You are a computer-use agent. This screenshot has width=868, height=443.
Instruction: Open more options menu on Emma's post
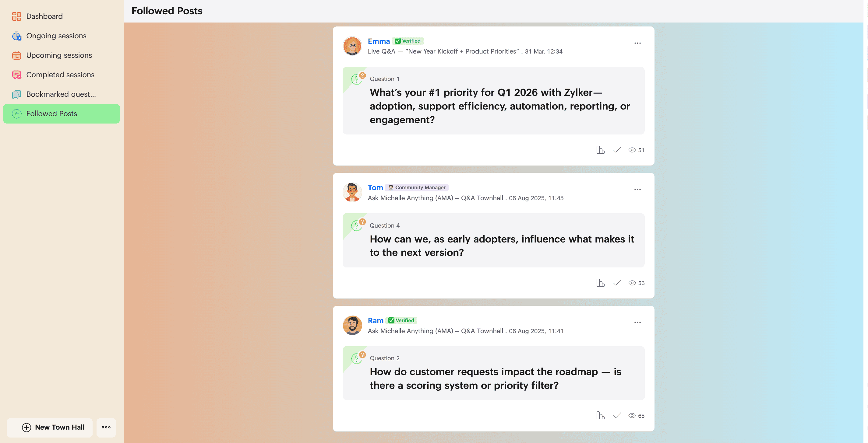(x=637, y=43)
